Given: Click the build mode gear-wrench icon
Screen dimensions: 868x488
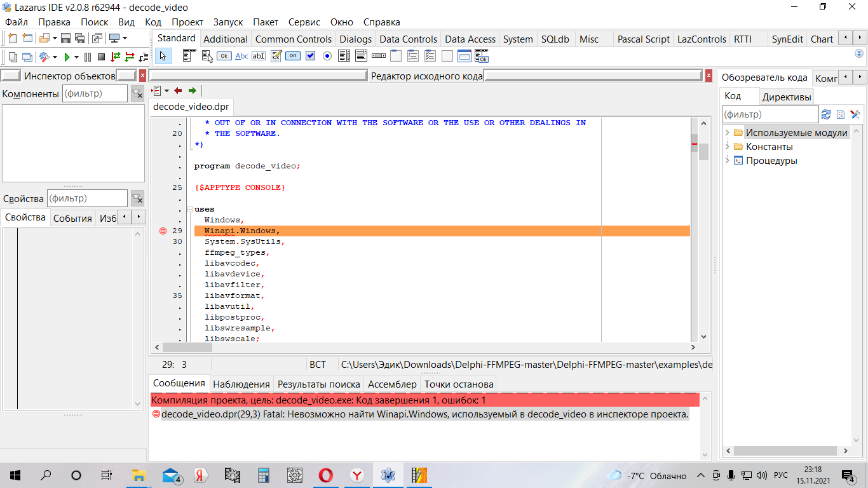Looking at the screenshot, I should pos(44,57).
